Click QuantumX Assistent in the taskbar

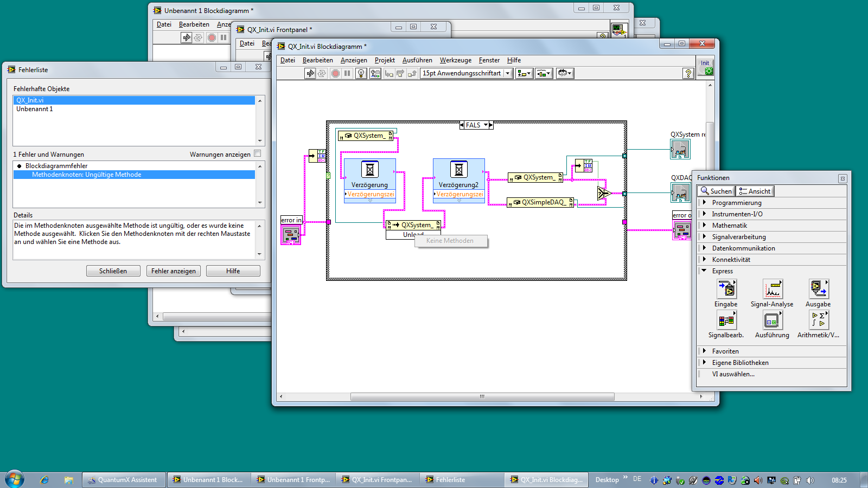pos(124,480)
